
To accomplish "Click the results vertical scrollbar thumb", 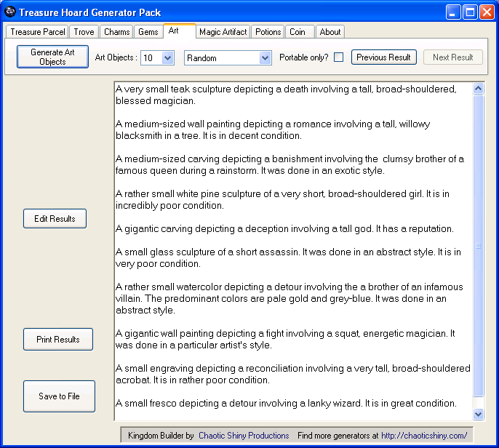I will (478, 246).
